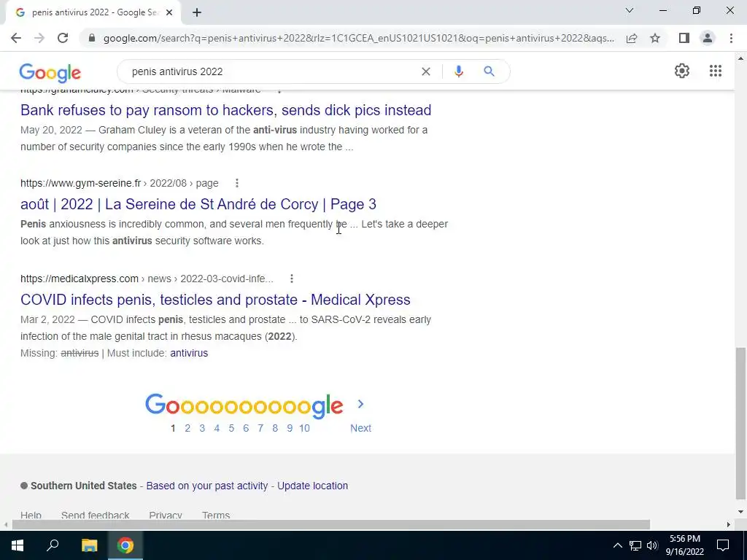Show hidden system tray icons
The width and height of the screenshot is (747, 560).
(x=617, y=545)
